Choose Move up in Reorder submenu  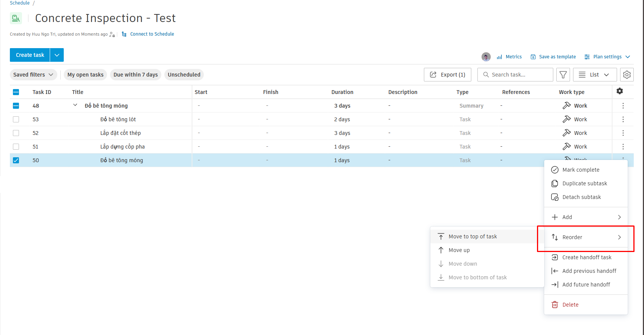point(487,250)
